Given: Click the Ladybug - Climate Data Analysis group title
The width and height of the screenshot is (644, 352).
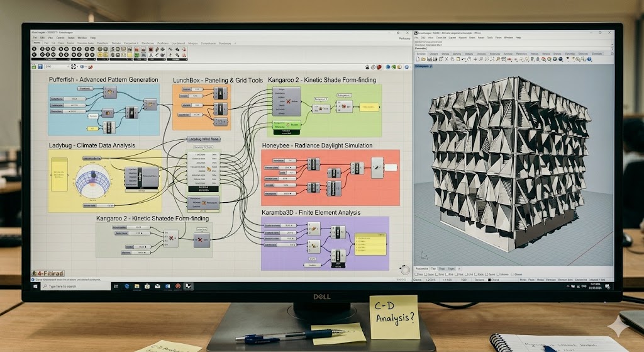Looking at the screenshot, I should pyautogui.click(x=92, y=145).
